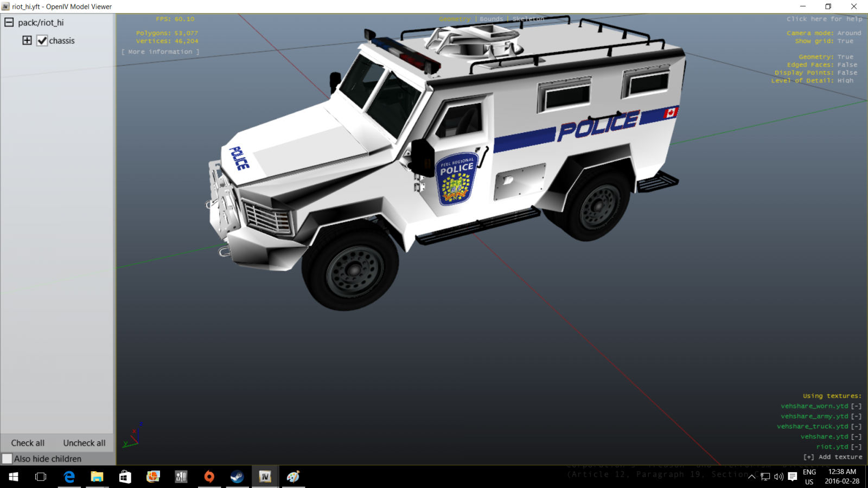
Task: Uncheck the chassis visibility checkbox
Action: tap(42, 41)
